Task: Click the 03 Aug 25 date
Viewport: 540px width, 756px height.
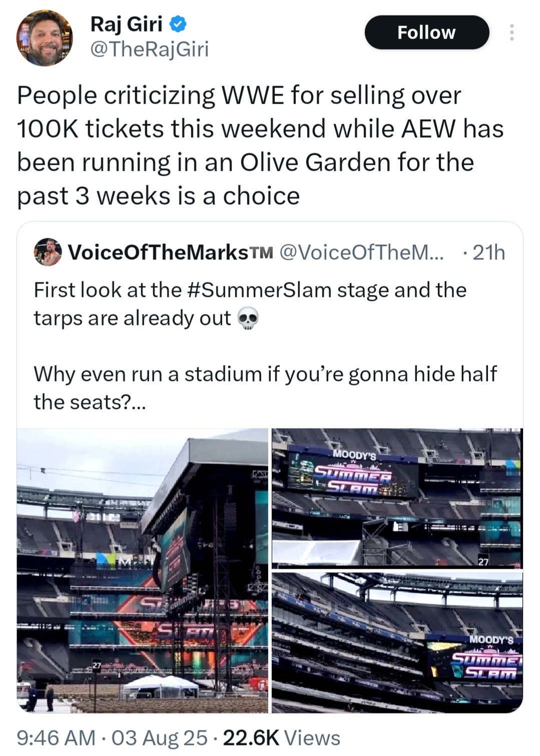Action: [159, 737]
